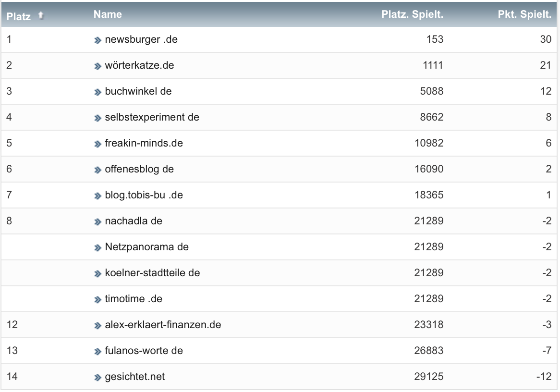Open the buchwinkel de link
560x392 pixels.
[x=138, y=91]
